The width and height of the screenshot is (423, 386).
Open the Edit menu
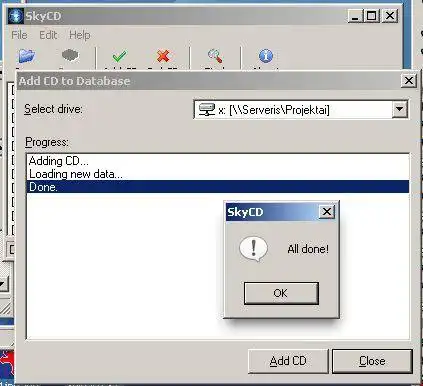48,35
